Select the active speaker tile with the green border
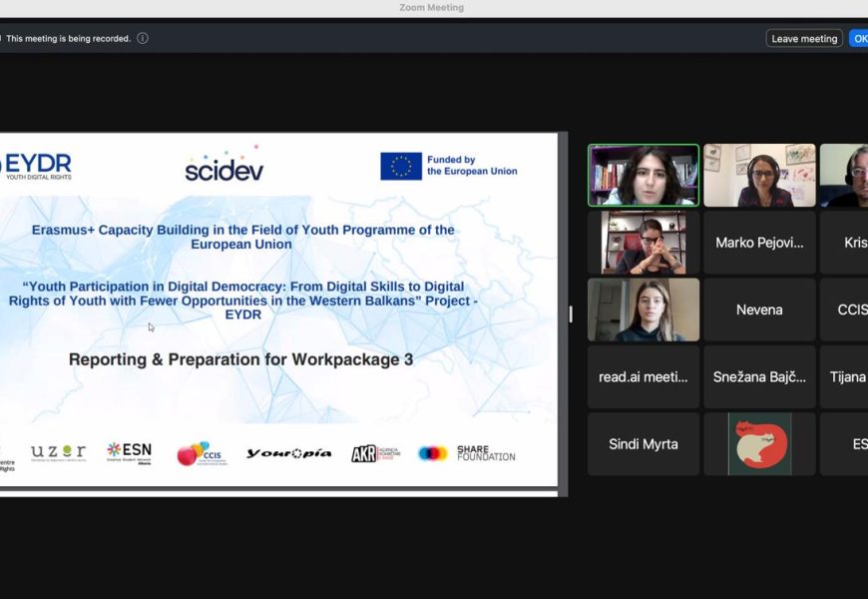 click(644, 175)
